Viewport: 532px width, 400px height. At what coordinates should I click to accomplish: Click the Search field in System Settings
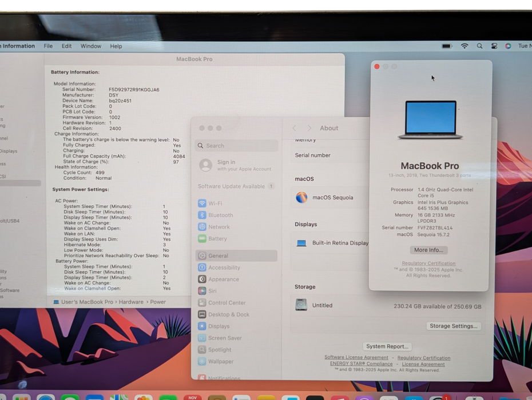(236, 146)
